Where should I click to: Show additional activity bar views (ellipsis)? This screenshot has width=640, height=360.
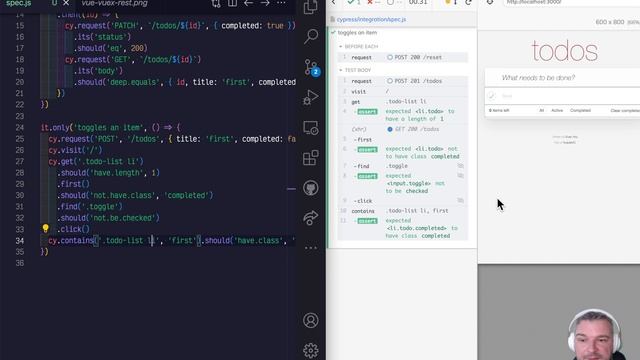pos(311,248)
